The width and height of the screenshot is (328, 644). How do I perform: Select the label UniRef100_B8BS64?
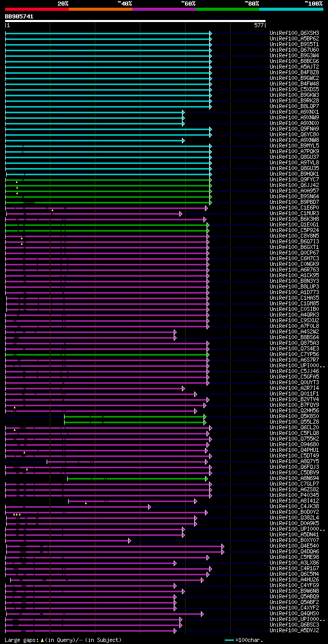[x=294, y=337]
